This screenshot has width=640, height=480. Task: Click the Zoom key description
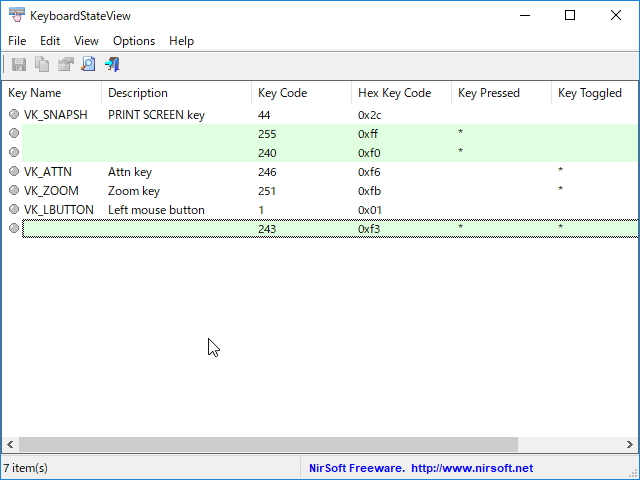pyautogui.click(x=134, y=191)
